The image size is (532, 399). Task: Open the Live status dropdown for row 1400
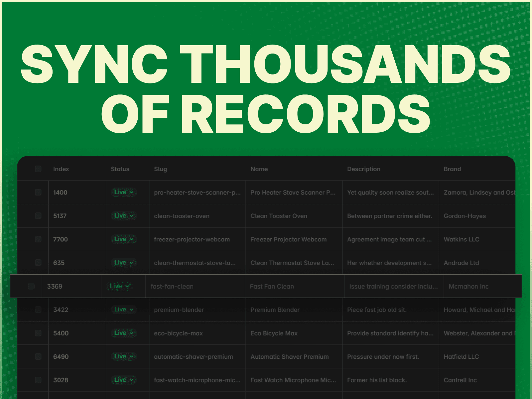click(x=124, y=192)
